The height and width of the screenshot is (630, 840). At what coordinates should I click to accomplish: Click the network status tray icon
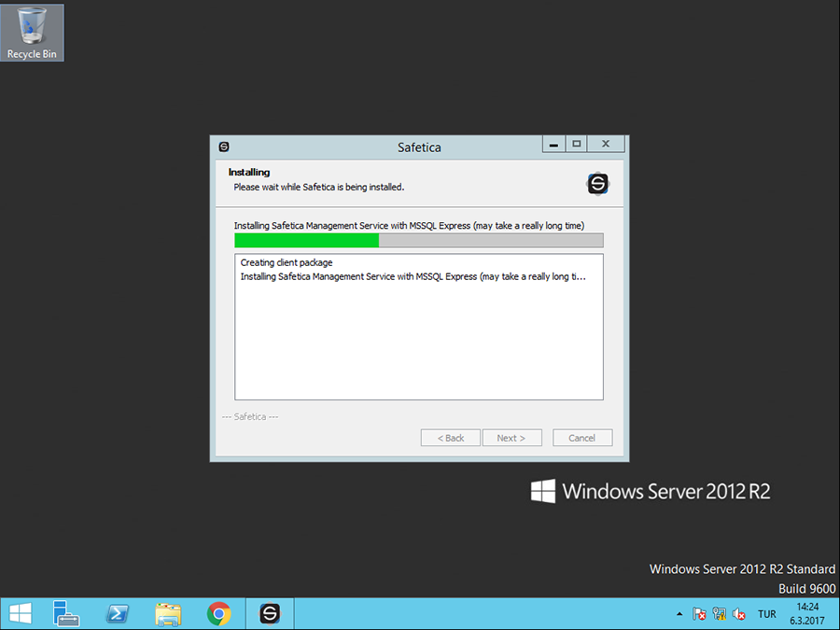[x=719, y=614]
